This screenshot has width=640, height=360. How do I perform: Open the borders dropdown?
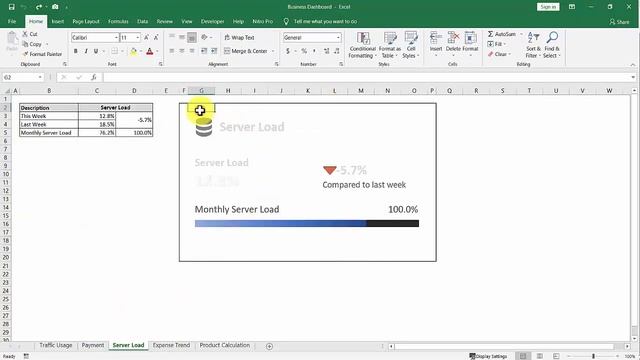[122, 51]
